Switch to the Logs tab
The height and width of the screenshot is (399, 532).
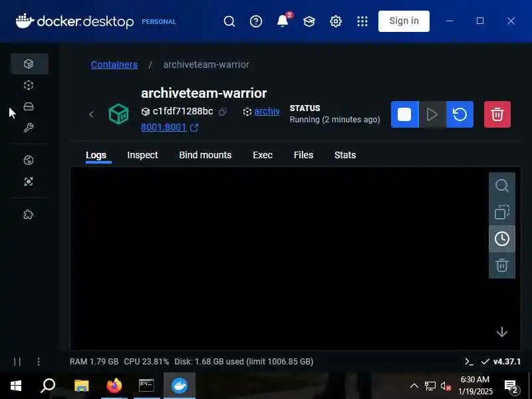pos(96,155)
